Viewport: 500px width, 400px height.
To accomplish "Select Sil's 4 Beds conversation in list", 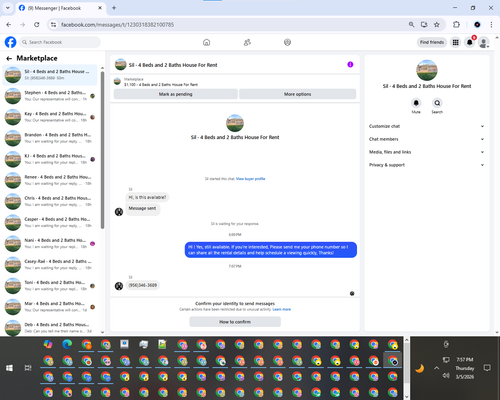I will (50, 75).
